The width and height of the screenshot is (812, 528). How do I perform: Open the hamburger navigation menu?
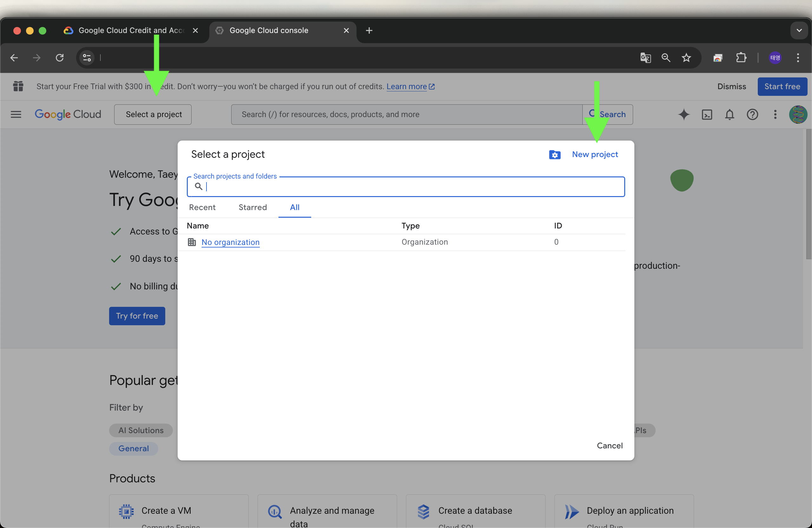point(16,114)
